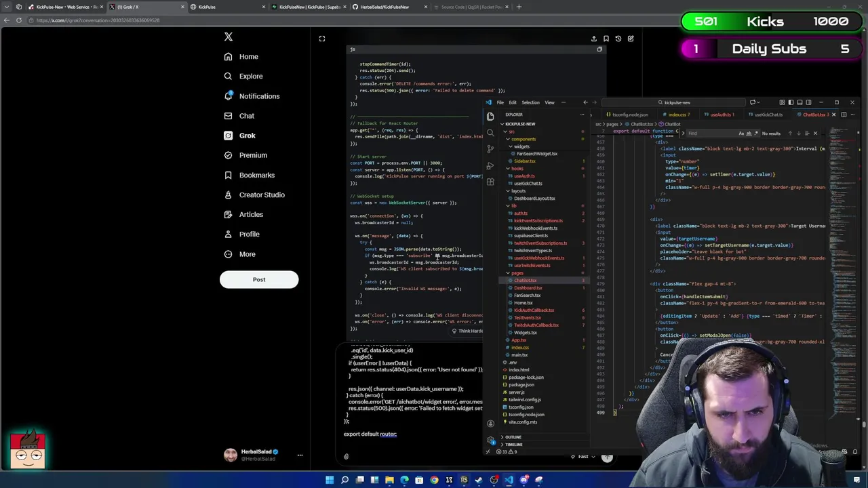Expand the Grok conversation to fullscreen
Image resolution: width=868 pixels, height=488 pixels.
(322, 39)
